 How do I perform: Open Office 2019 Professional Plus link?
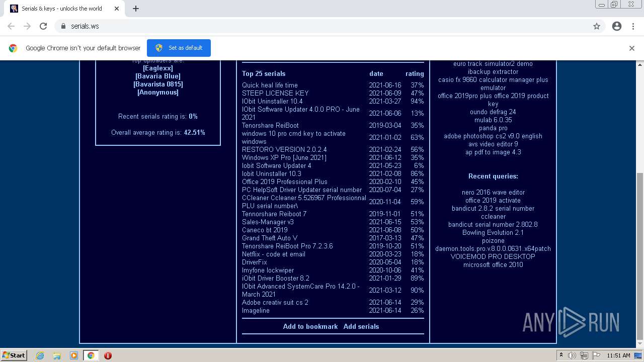click(285, 182)
